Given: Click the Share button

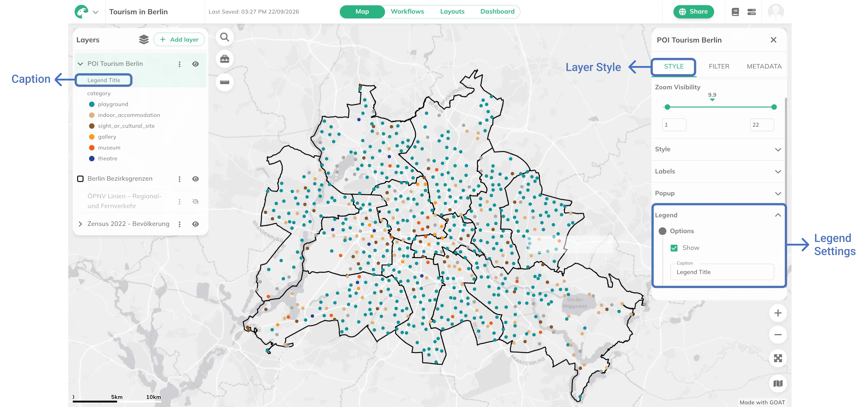Looking at the screenshot, I should pyautogui.click(x=693, y=12).
